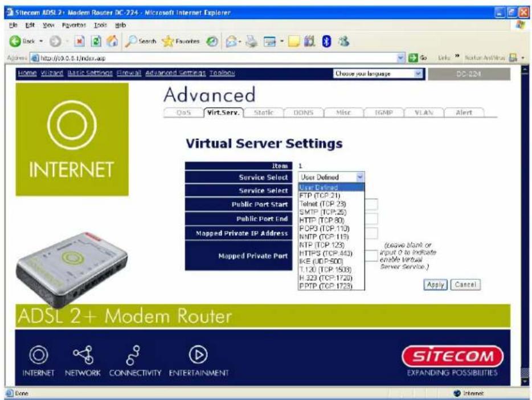The width and height of the screenshot is (532, 400).
Task: Follow the Wizard navigation link
Action: (x=52, y=73)
